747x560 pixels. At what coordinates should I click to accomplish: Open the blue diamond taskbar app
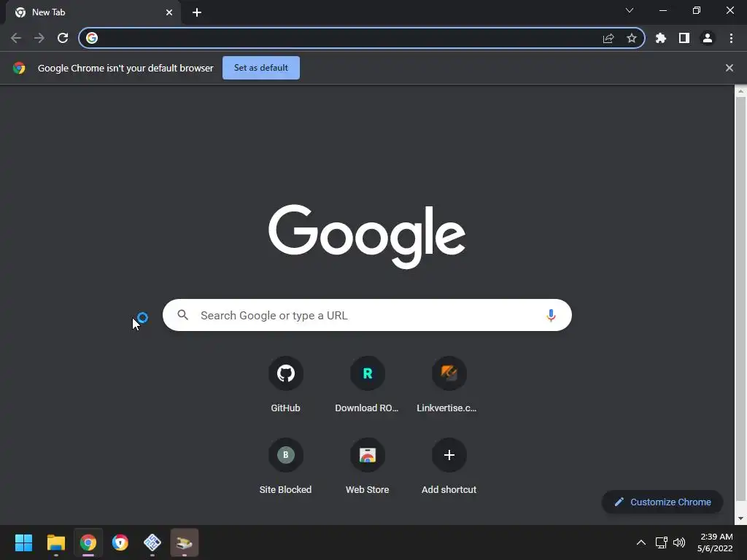click(152, 542)
